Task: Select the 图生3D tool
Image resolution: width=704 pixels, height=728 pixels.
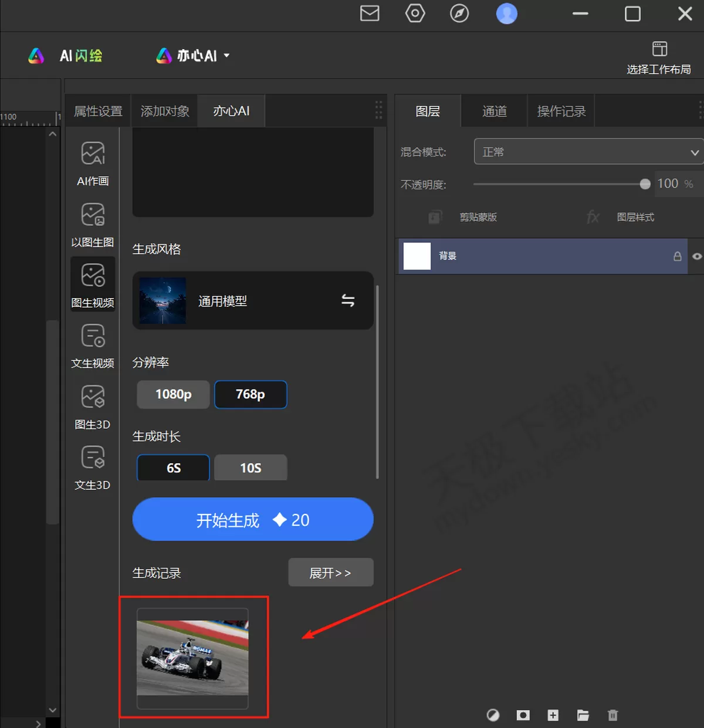Action: (93, 407)
